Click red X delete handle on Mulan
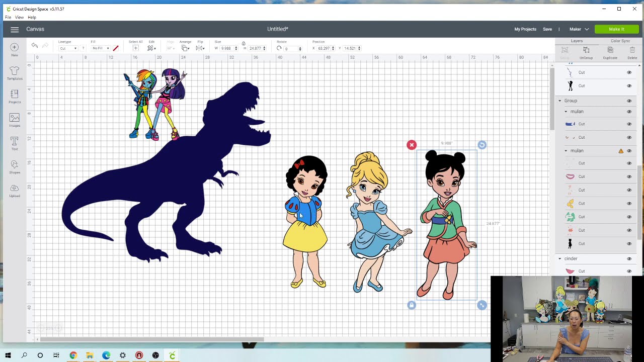The width and height of the screenshot is (644, 362). [412, 145]
